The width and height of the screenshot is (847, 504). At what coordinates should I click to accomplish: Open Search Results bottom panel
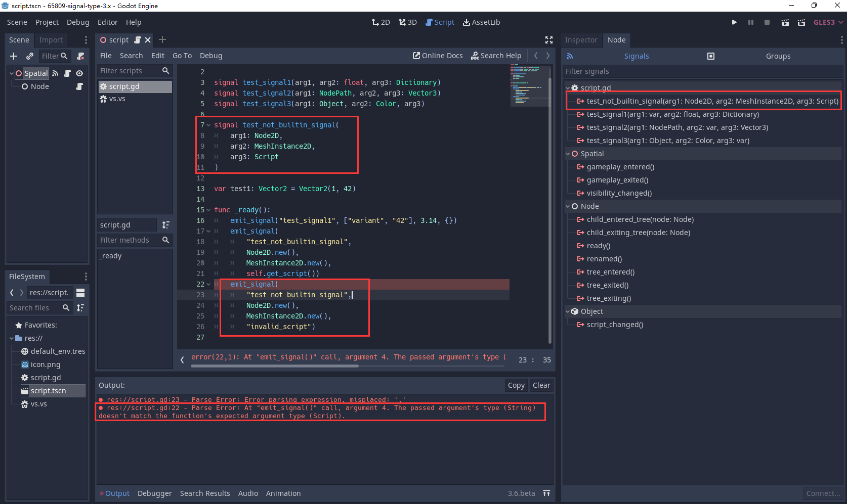tap(205, 493)
